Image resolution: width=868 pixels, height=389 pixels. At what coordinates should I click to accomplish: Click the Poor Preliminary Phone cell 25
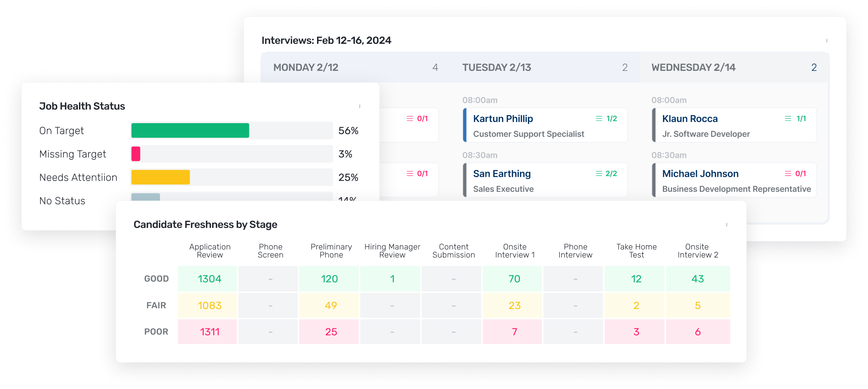pyautogui.click(x=331, y=332)
